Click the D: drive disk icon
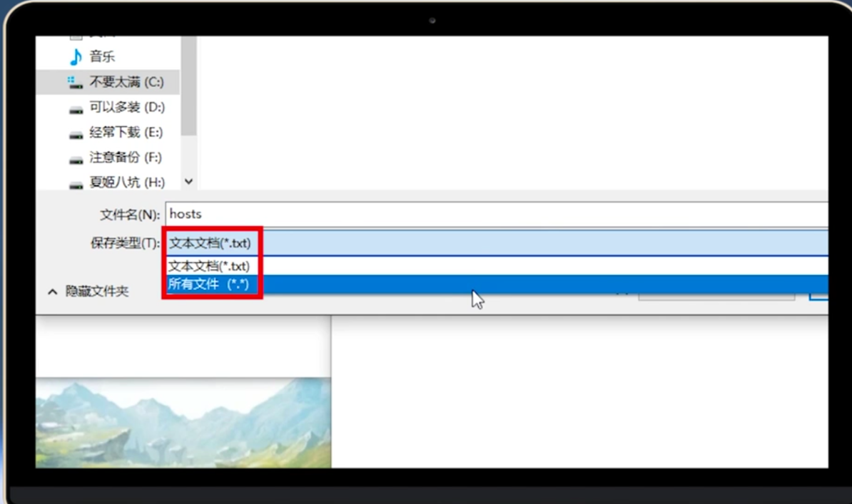Screen dimensions: 852x504 (x=76, y=110)
